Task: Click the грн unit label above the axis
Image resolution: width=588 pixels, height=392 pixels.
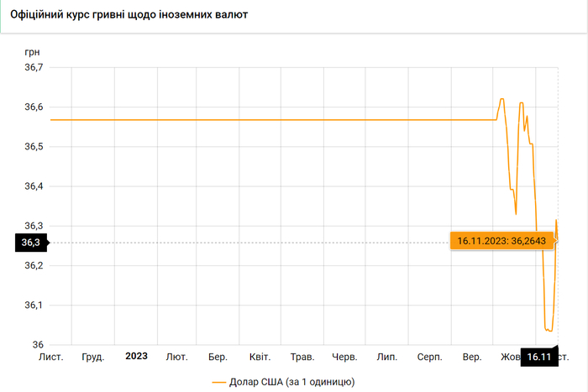Action: 33,51
